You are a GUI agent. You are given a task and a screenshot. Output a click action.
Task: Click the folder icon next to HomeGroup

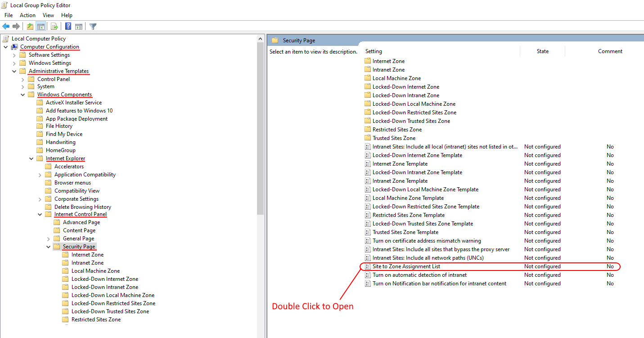point(40,150)
